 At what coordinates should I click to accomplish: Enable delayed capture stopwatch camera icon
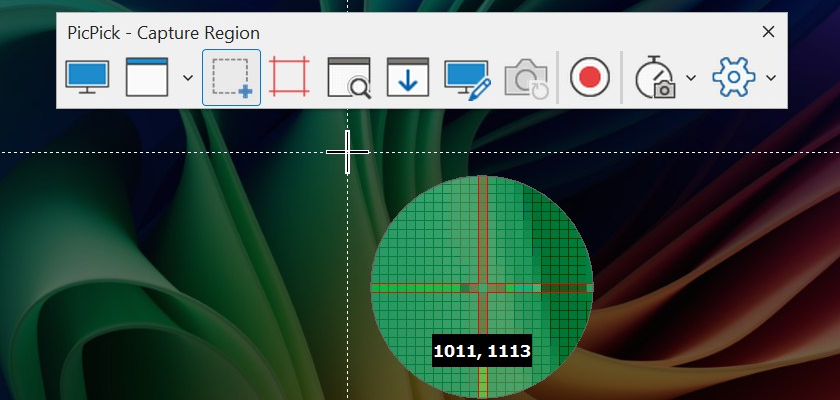[655, 77]
